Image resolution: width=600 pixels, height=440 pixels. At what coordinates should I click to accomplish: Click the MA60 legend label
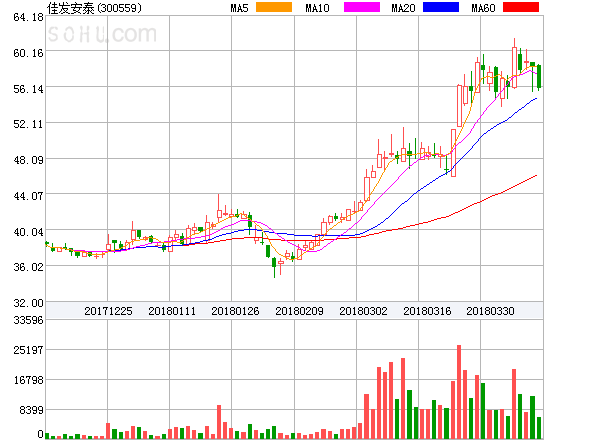(483, 8)
